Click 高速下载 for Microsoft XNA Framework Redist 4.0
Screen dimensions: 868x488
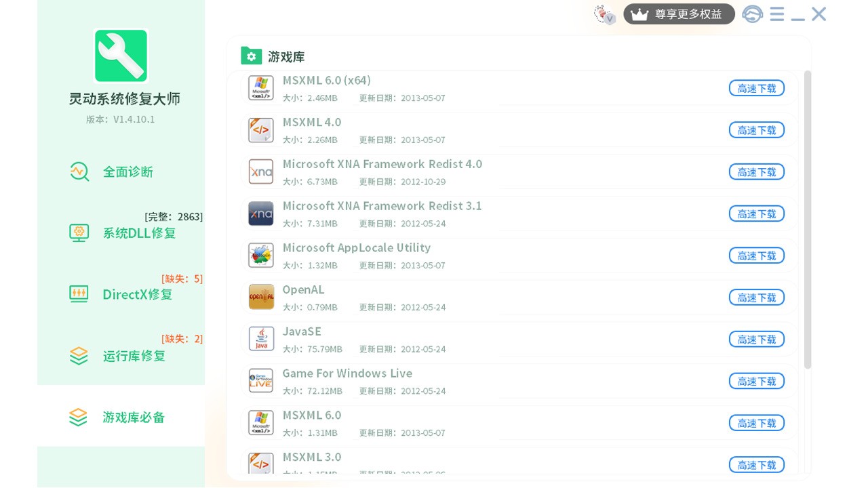pyautogui.click(x=757, y=172)
